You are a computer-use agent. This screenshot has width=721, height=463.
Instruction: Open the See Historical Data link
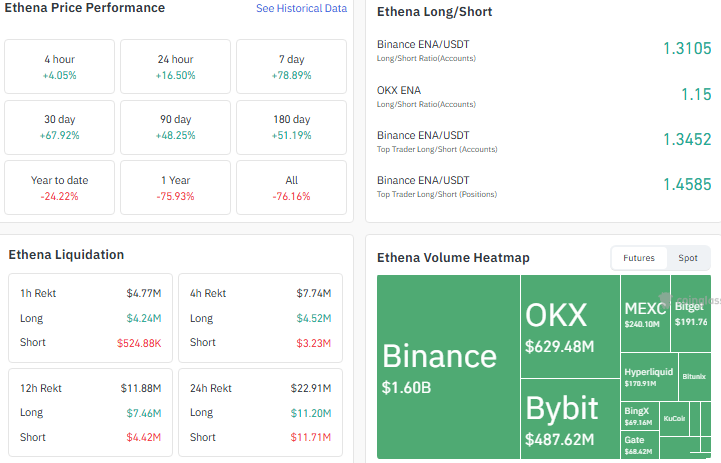301,8
